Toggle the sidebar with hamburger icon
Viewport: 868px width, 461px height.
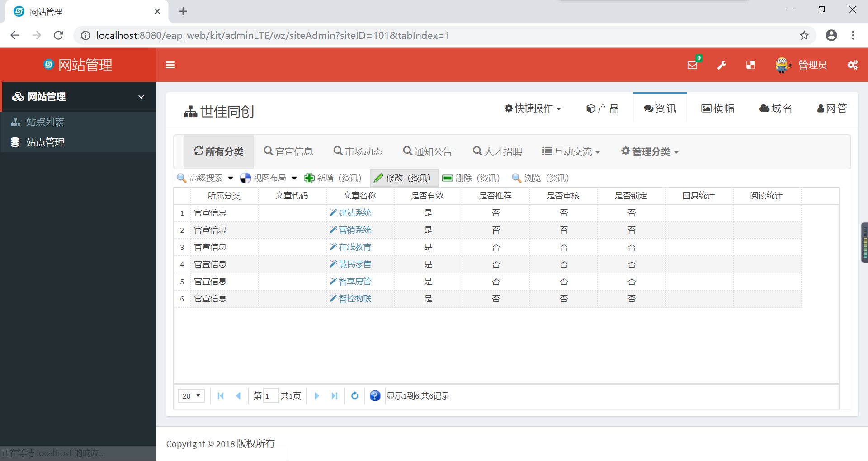point(170,65)
